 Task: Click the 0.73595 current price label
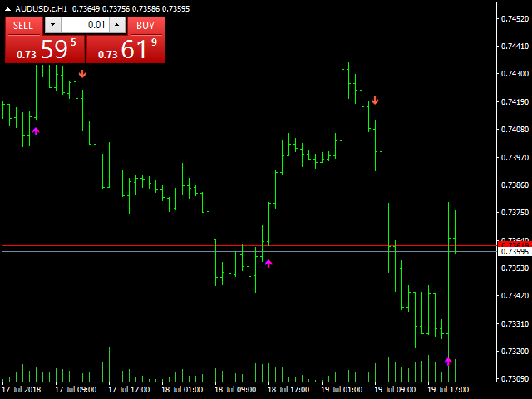point(515,252)
